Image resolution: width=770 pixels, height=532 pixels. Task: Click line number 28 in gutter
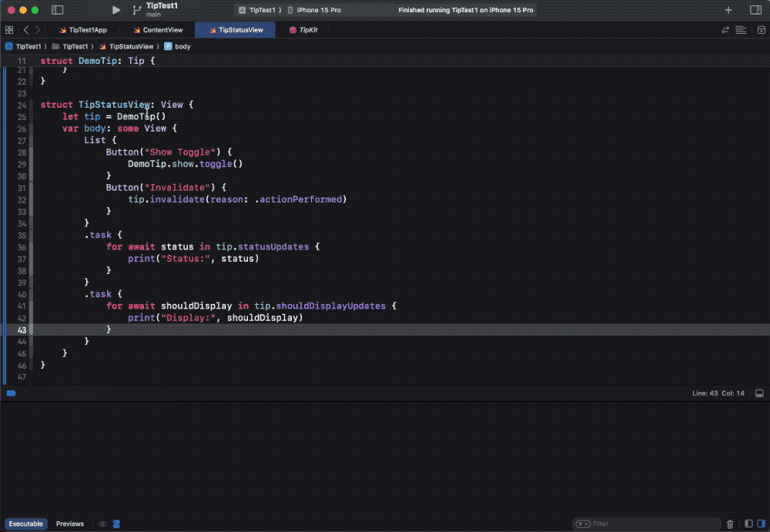click(x=22, y=152)
